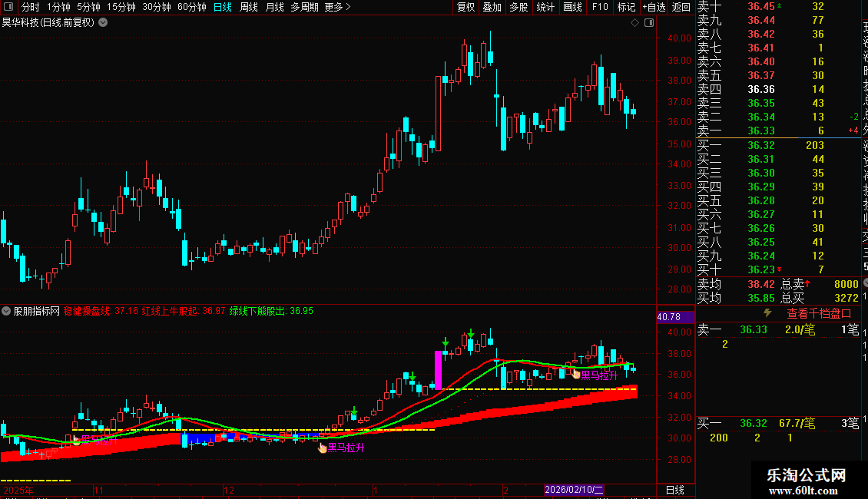
Task: Select the 15分钟 period
Action: 121,7
